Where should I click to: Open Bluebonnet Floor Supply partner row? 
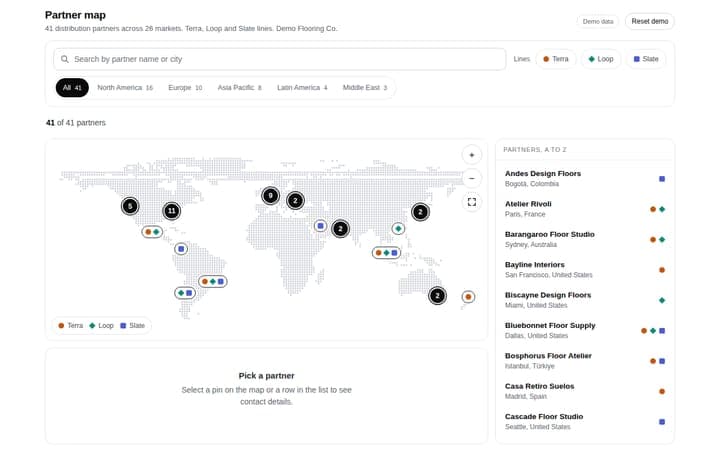585,330
